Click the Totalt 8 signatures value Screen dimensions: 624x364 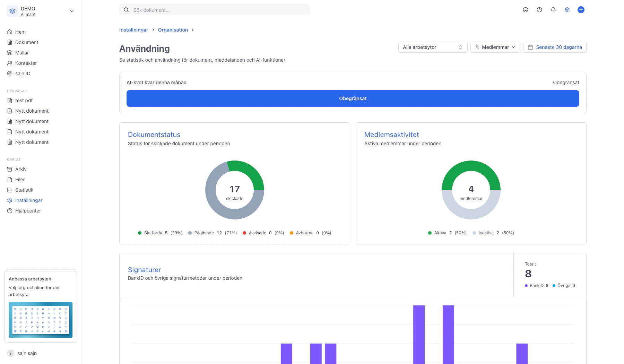point(528,274)
